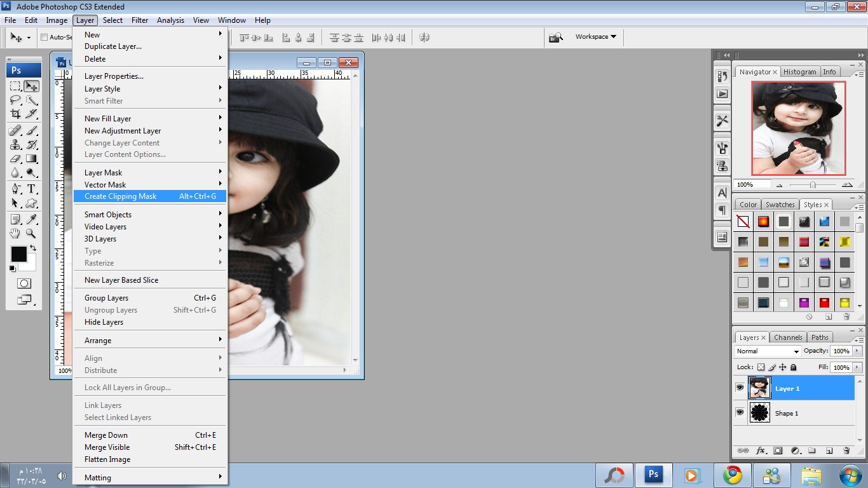Add a layer style via fx icon
The height and width of the screenshot is (488, 868).
pyautogui.click(x=760, y=451)
